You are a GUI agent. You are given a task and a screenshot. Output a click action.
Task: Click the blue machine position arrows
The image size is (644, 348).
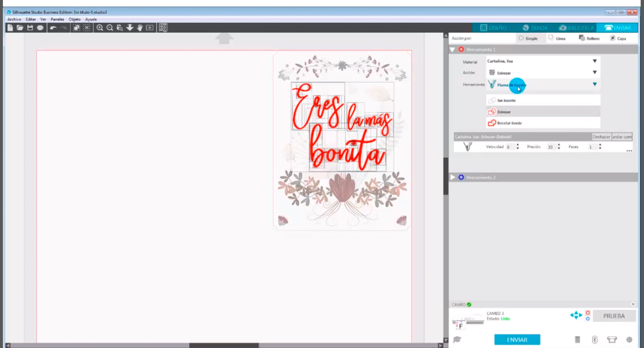[576, 315]
